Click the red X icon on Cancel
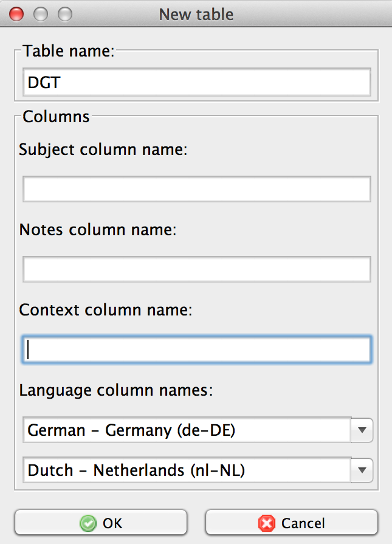The height and width of the screenshot is (544, 392). [x=266, y=523]
